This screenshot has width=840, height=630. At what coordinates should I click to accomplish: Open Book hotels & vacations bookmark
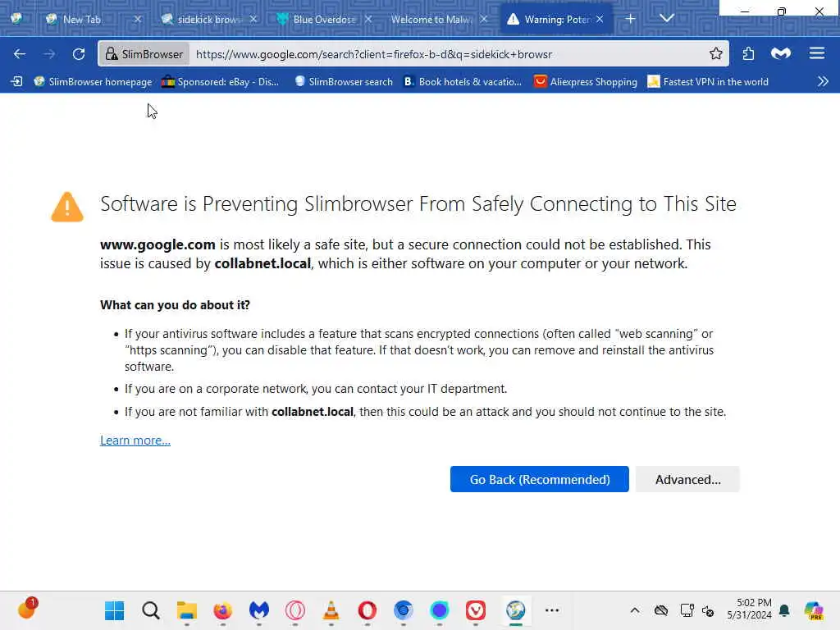(x=463, y=81)
